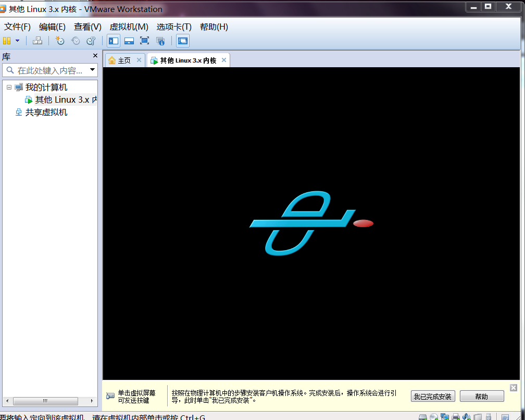525x420 pixels.
Task: Close the 库 library panel
Action: 95,56
